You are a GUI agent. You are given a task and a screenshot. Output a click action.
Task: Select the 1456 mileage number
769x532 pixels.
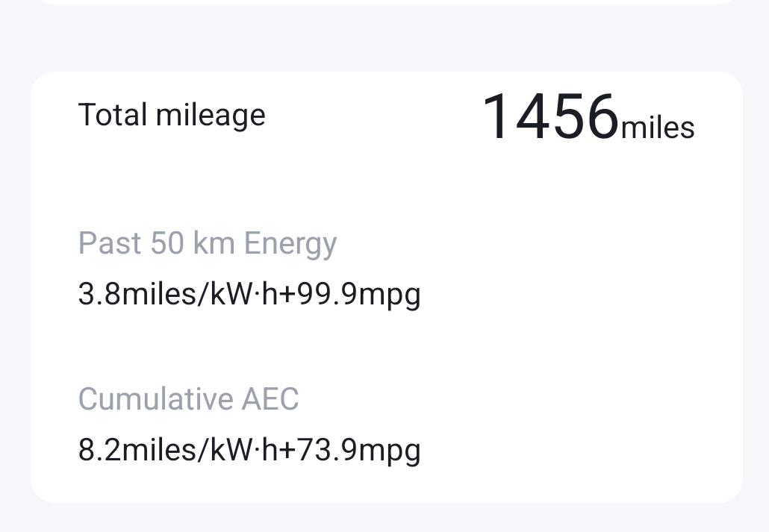[x=550, y=117]
